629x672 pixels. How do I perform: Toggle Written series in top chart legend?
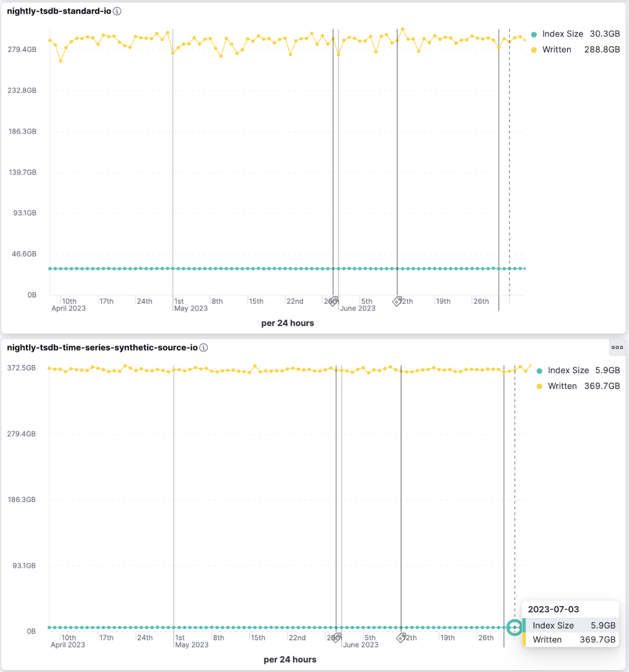(557, 50)
